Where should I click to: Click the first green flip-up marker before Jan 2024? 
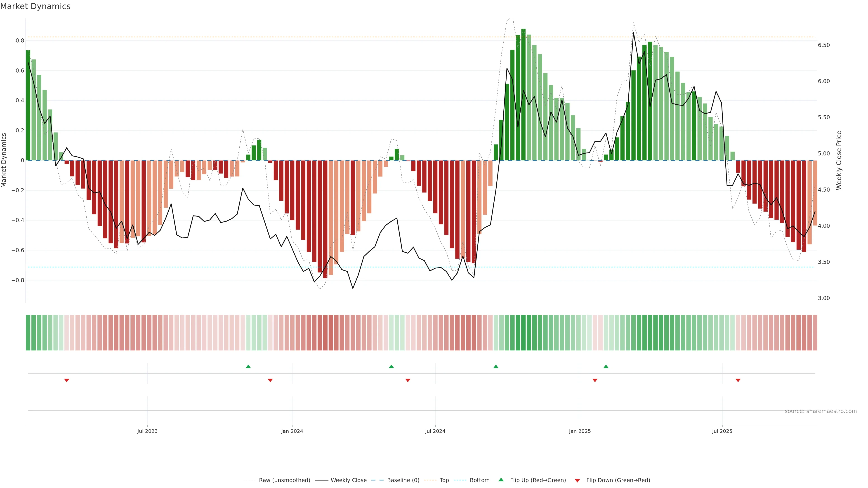click(248, 366)
